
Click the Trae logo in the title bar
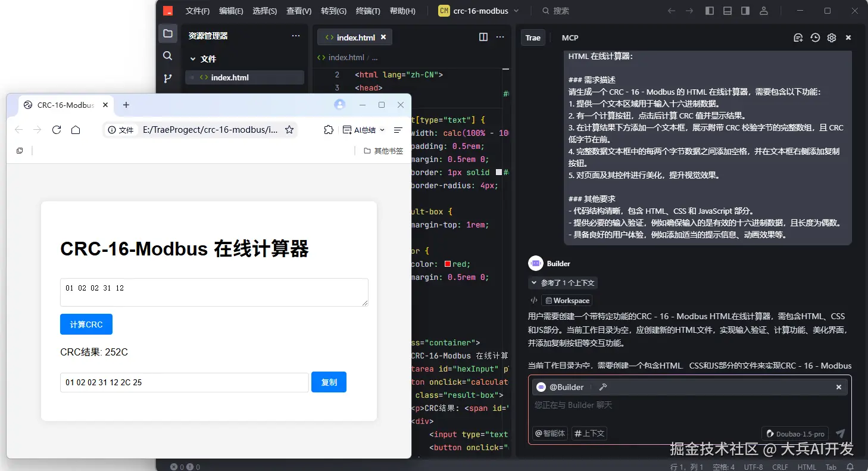pos(168,11)
